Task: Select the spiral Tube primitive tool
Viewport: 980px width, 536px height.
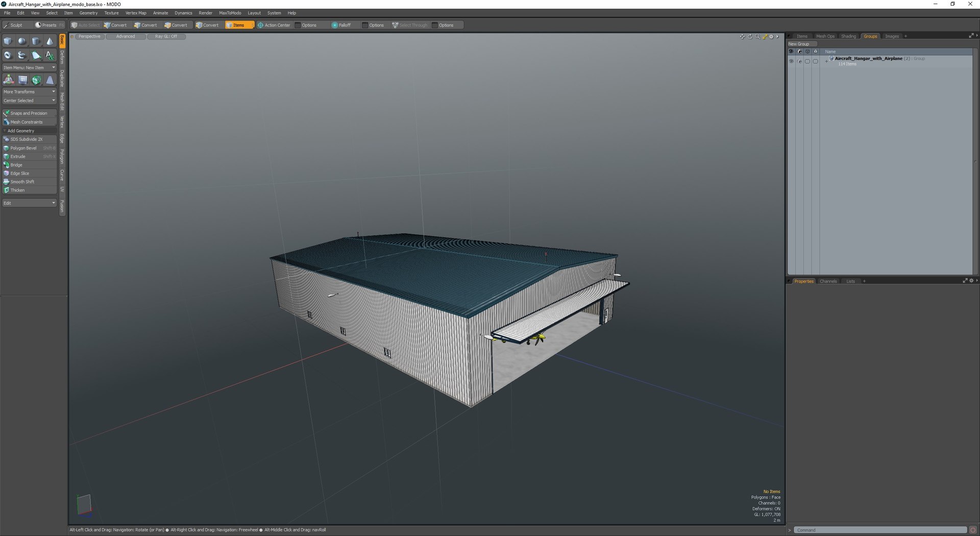Action: [22, 55]
